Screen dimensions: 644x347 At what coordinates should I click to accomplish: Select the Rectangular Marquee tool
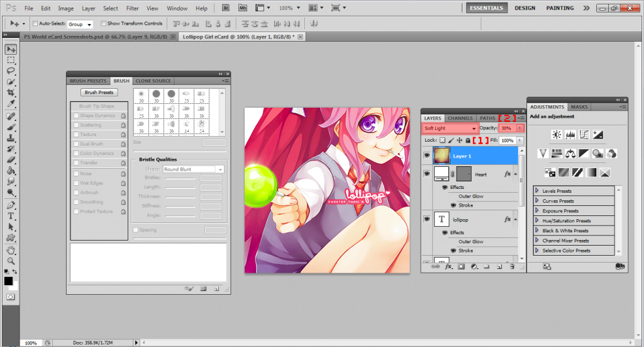point(11,60)
